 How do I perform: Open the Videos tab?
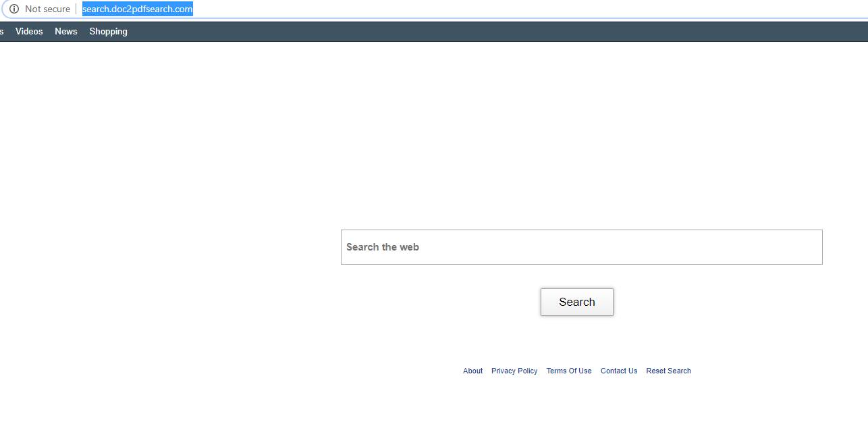[x=29, y=32]
